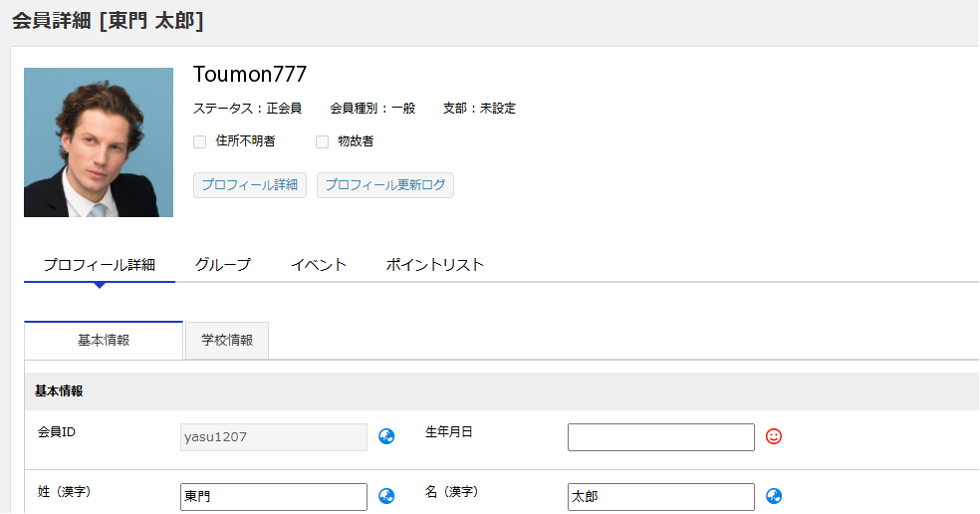Image resolution: width=980 pixels, height=514 pixels.
Task: Select the プロフィール詳細 main tab
Action: [x=99, y=265]
